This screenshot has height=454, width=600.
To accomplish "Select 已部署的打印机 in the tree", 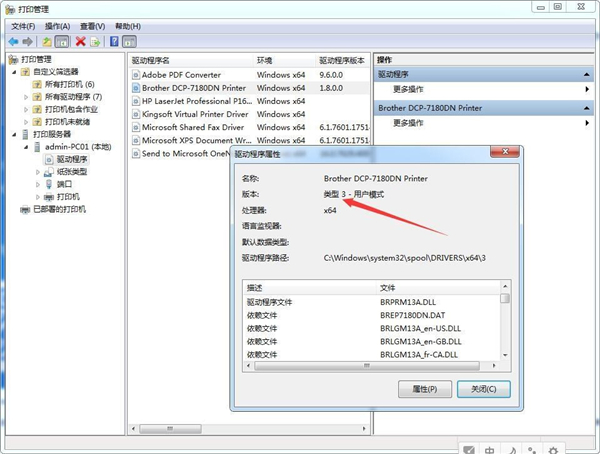I will coord(59,209).
